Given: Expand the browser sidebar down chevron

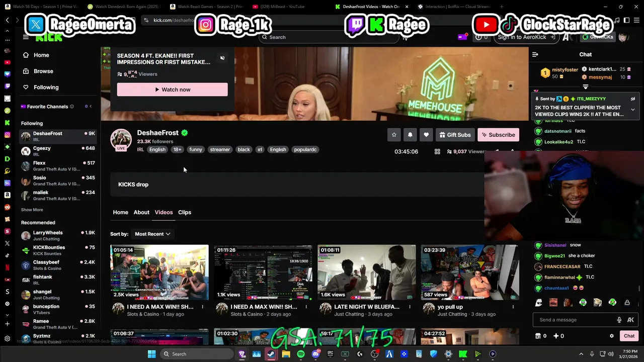Looking at the screenshot, I should [x=7, y=316].
